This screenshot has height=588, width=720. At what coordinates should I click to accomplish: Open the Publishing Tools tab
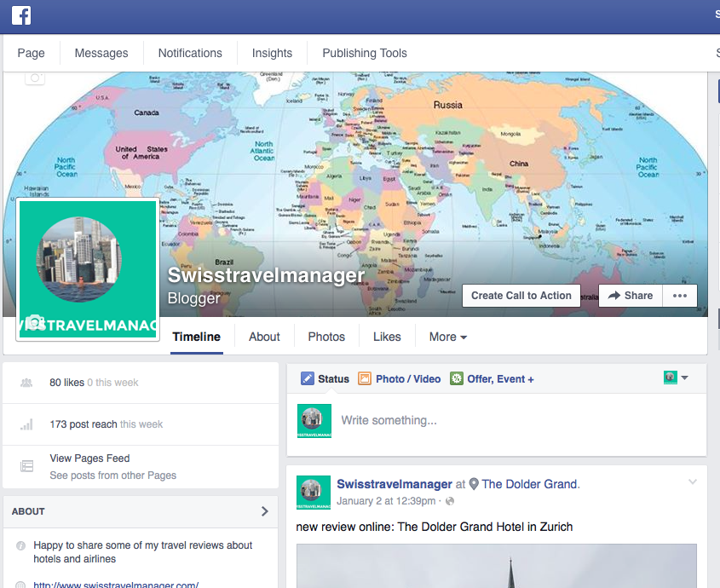pos(364,53)
